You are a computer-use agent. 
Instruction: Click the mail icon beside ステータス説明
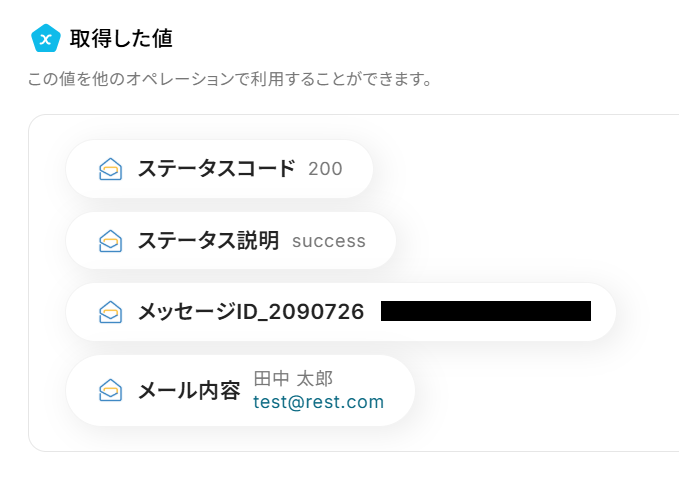click(x=111, y=241)
